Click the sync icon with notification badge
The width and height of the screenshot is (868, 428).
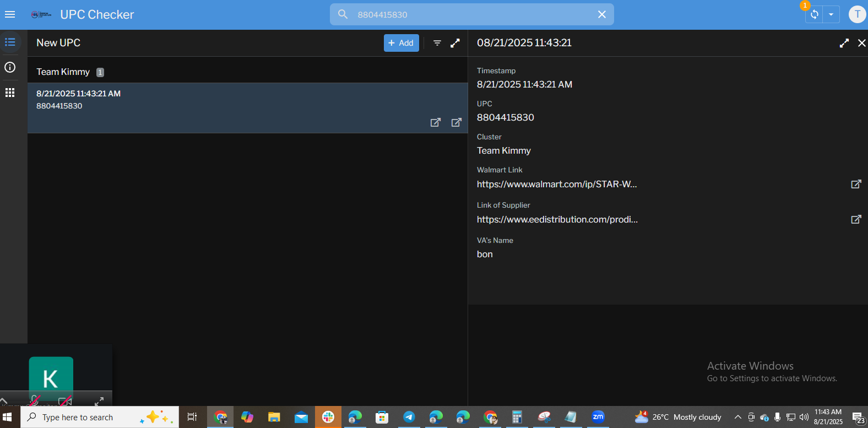pos(814,15)
